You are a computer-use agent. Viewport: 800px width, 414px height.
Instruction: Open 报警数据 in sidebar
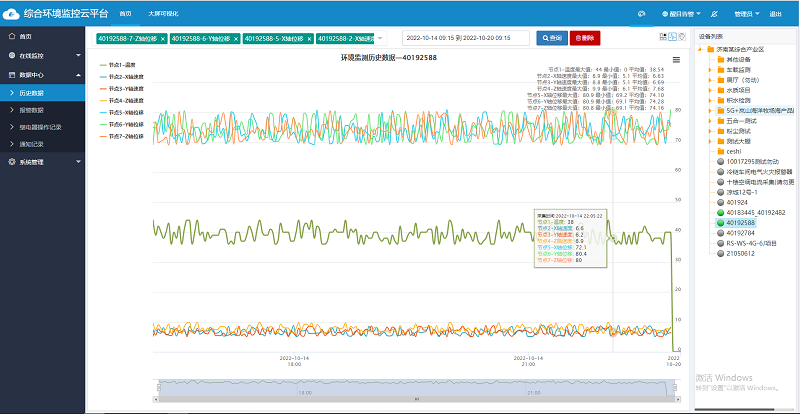click(x=42, y=110)
